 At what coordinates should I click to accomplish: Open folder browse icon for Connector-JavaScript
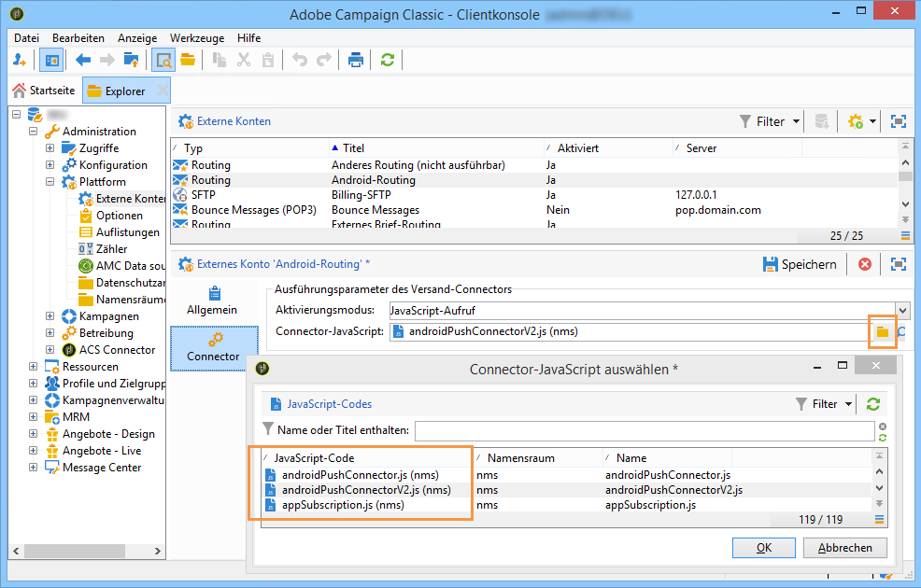coord(882,332)
